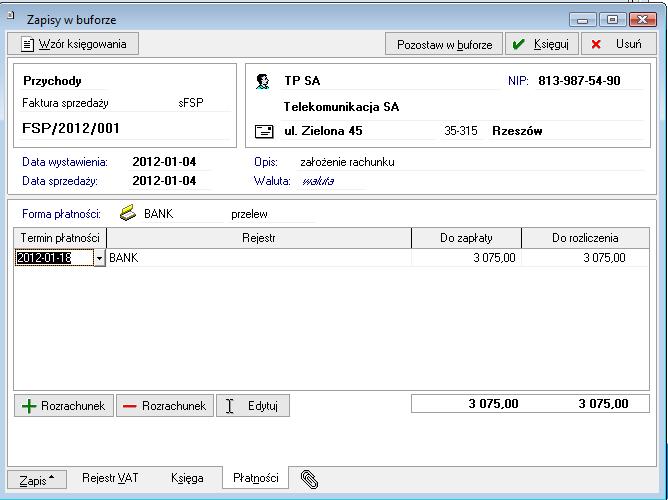This screenshot has width=668, height=500.
Task: Click the address ul. Zielona 45
Action: pos(323,131)
